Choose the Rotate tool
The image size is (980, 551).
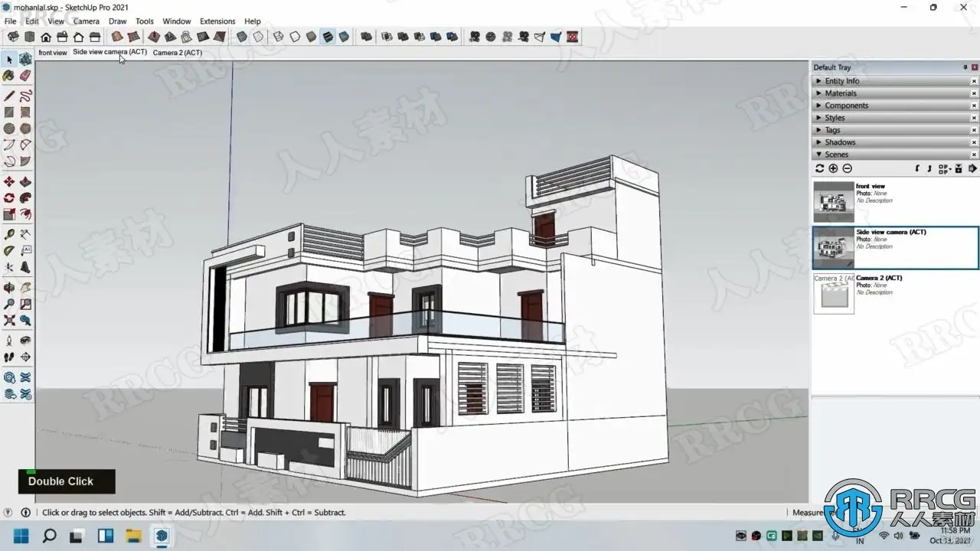(9, 198)
